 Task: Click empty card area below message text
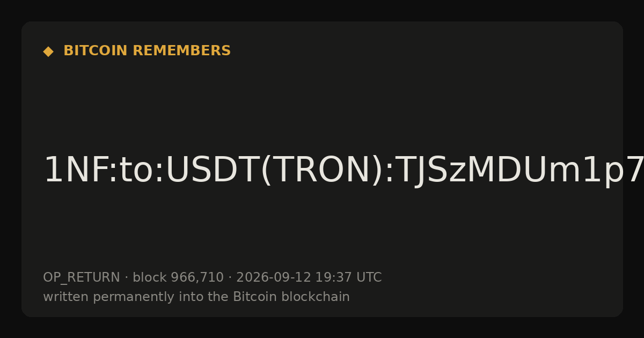tap(322, 231)
